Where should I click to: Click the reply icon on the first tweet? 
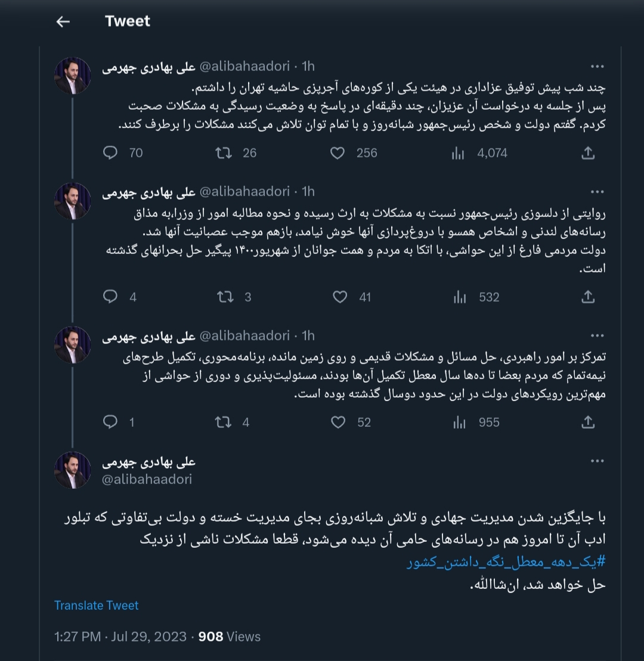110,153
